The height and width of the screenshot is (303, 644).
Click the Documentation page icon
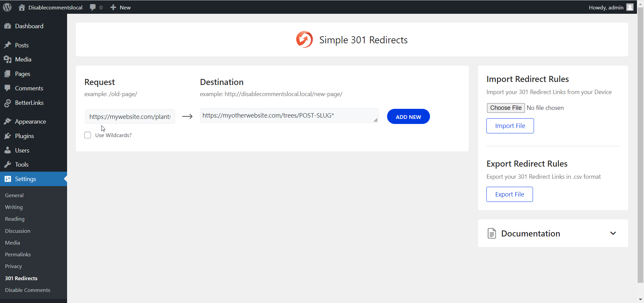click(492, 233)
